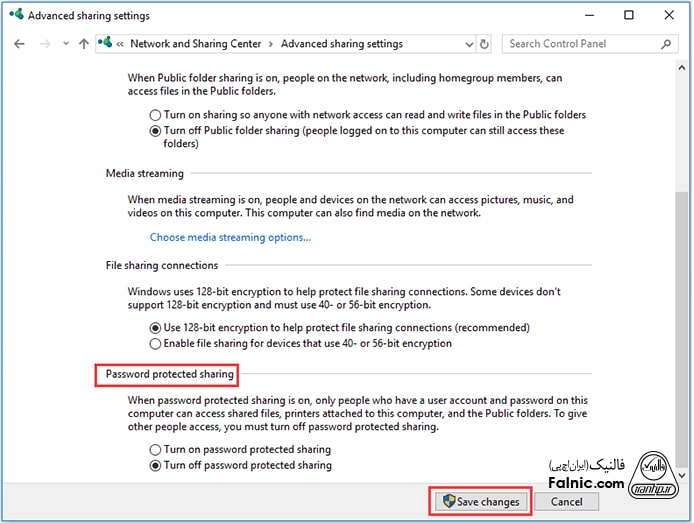Click in the Search Control Panel field
694x523 pixels.
pyautogui.click(x=580, y=44)
